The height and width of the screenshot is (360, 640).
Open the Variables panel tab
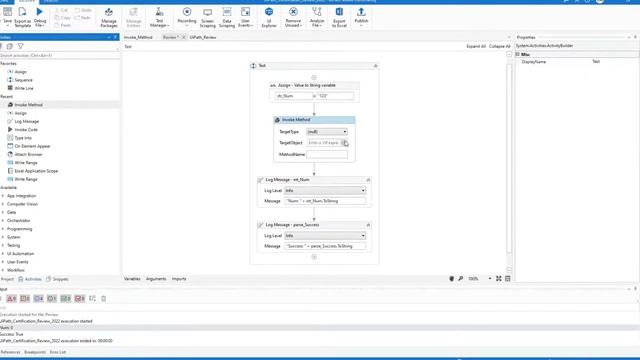[132, 279]
